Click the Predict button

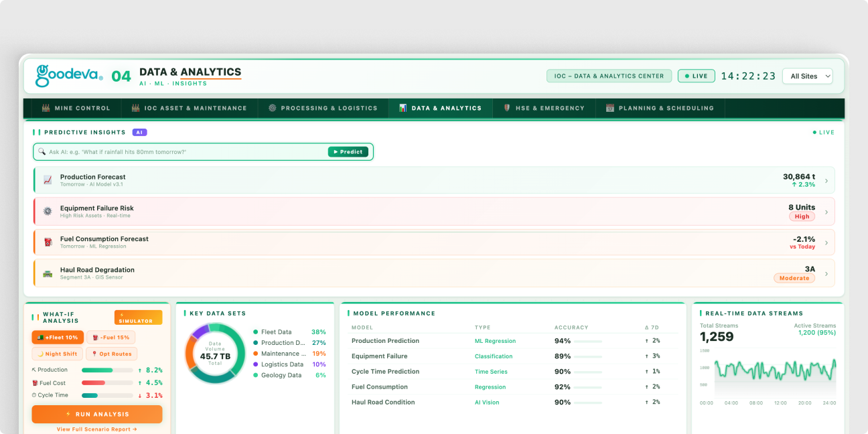[x=348, y=152]
